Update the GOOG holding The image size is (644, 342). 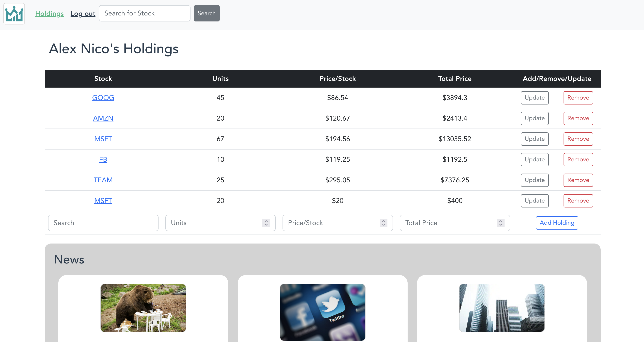click(x=535, y=98)
